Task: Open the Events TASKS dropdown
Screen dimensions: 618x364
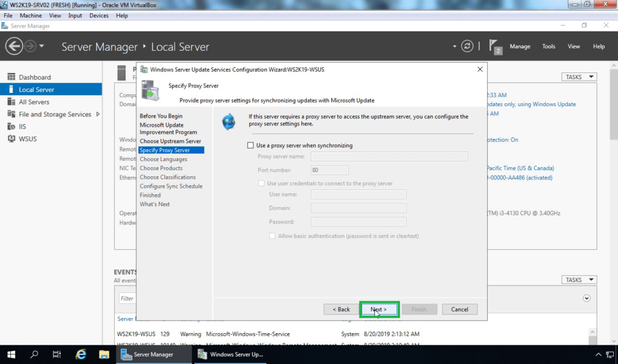Action: pos(579,279)
